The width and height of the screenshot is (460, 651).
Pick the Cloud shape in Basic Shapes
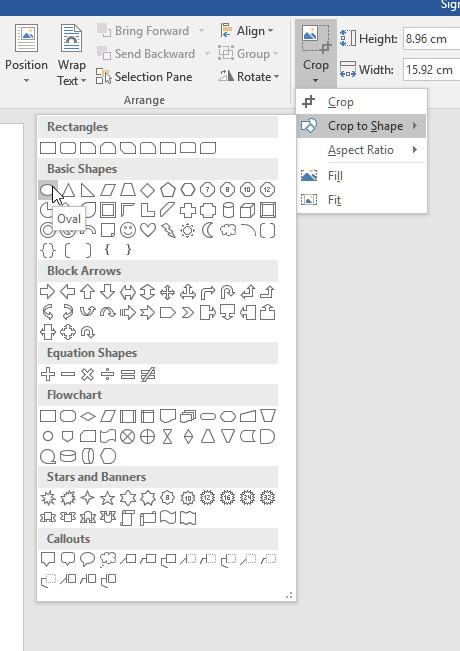click(228, 230)
